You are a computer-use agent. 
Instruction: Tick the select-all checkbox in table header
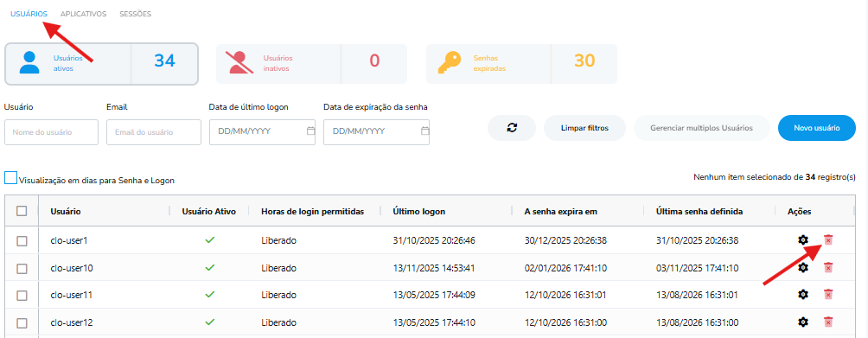click(22, 211)
